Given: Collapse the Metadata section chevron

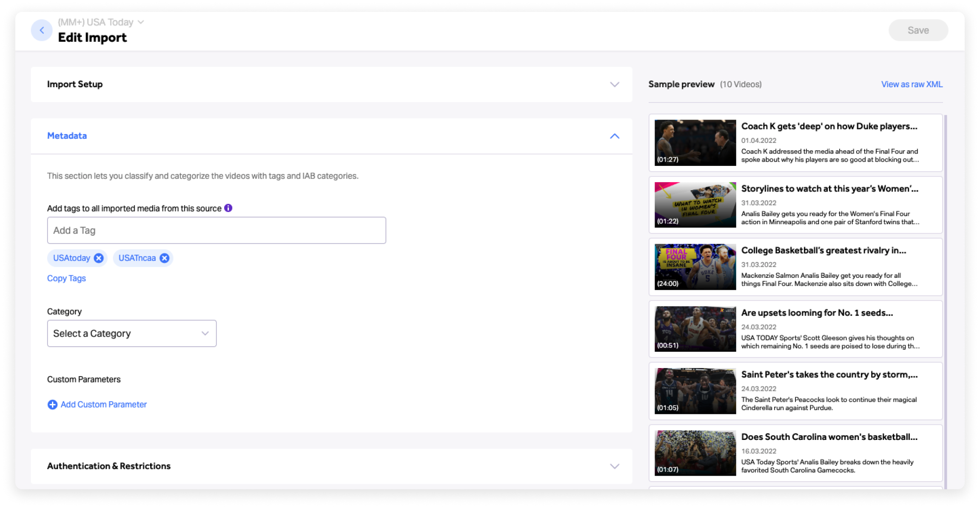Looking at the screenshot, I should [614, 136].
